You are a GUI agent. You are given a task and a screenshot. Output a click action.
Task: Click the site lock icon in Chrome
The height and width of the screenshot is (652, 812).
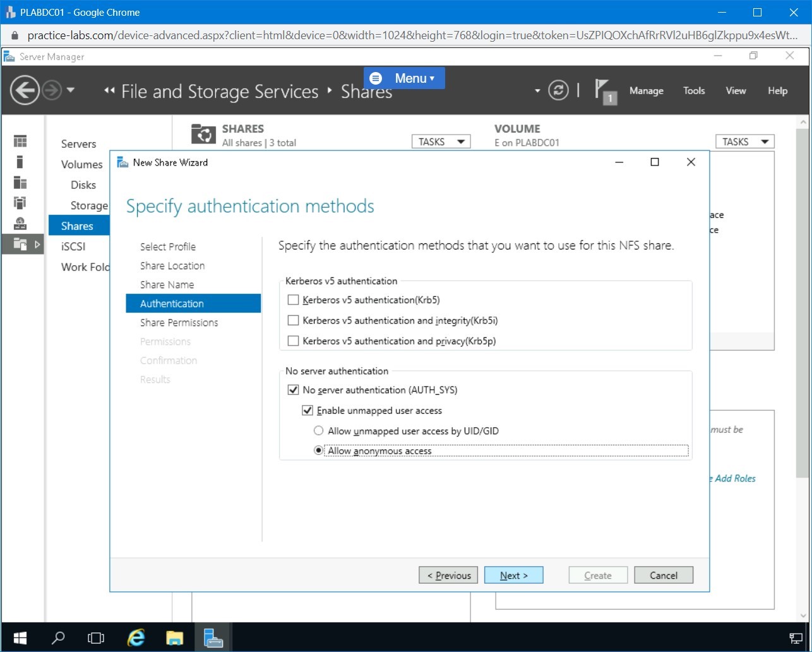click(15, 35)
